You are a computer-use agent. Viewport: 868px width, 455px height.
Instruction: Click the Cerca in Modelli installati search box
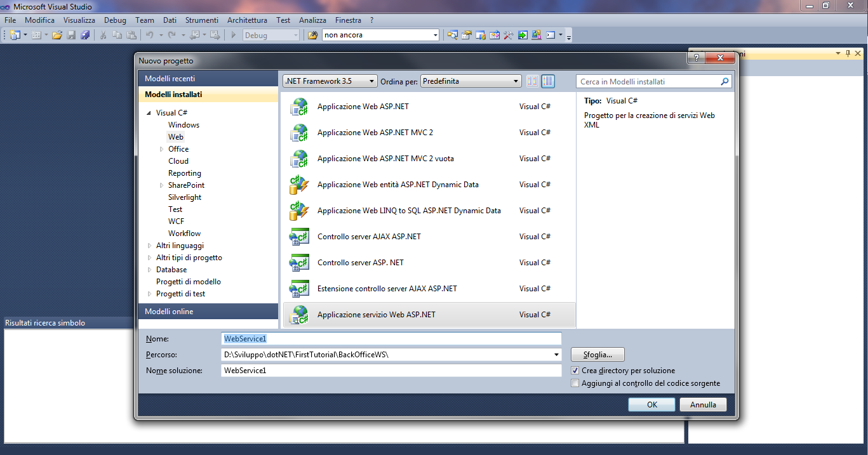[654, 82]
